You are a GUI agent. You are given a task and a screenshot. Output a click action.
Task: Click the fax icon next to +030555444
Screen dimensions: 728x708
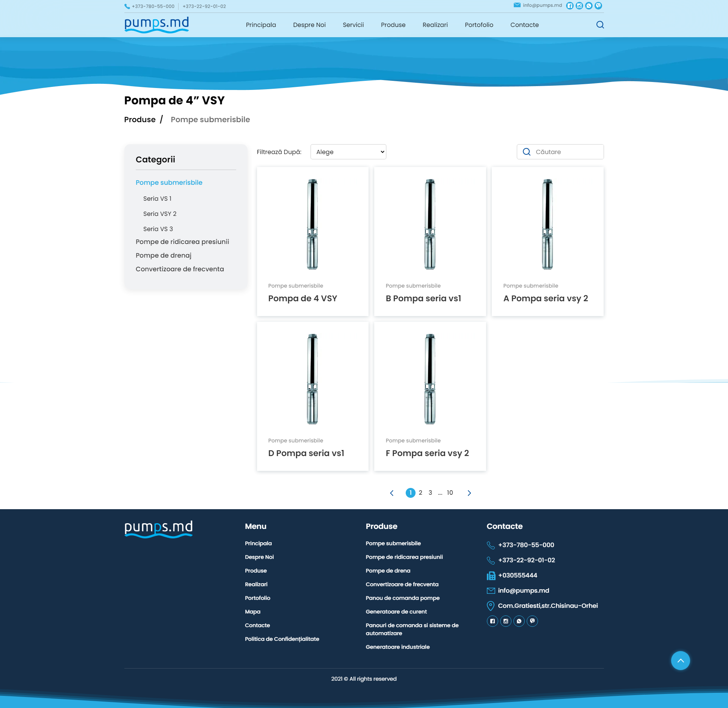click(491, 576)
